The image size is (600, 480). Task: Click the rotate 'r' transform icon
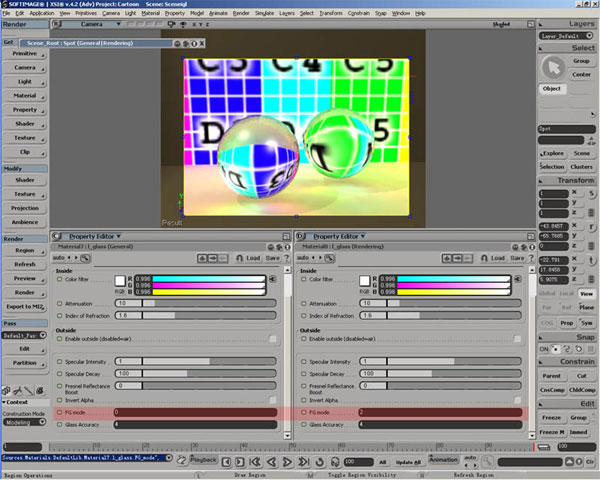click(592, 227)
